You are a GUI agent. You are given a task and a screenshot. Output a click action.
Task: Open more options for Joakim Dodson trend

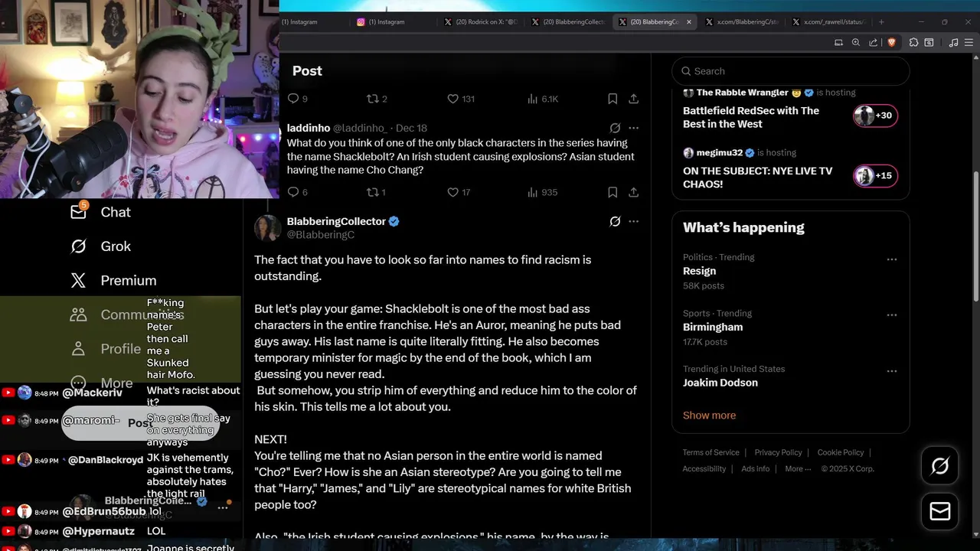pyautogui.click(x=891, y=371)
